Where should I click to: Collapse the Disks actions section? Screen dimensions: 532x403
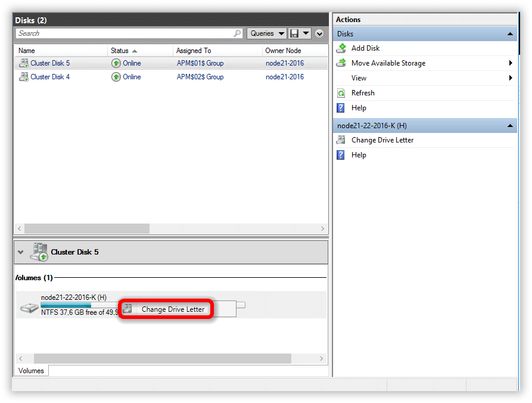(510, 34)
